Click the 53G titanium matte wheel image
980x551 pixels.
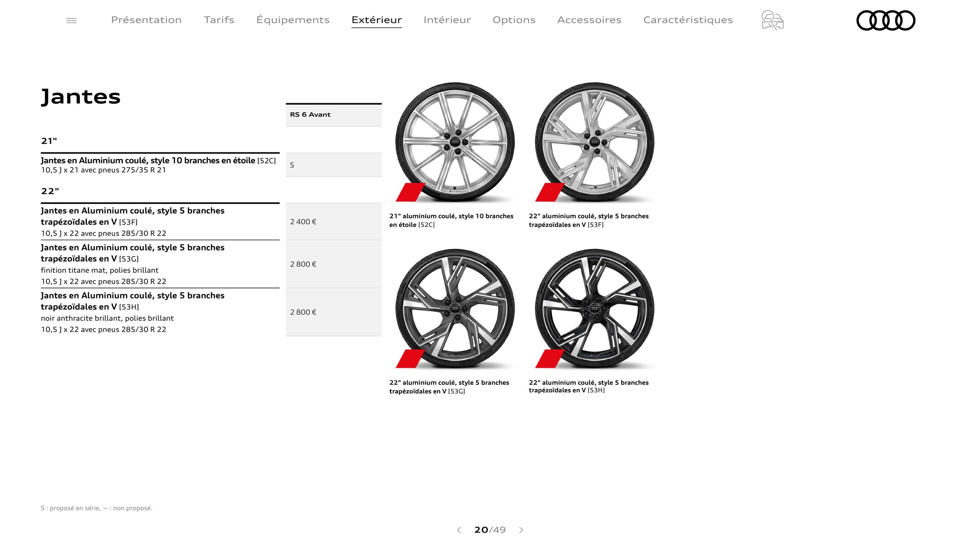click(x=455, y=309)
